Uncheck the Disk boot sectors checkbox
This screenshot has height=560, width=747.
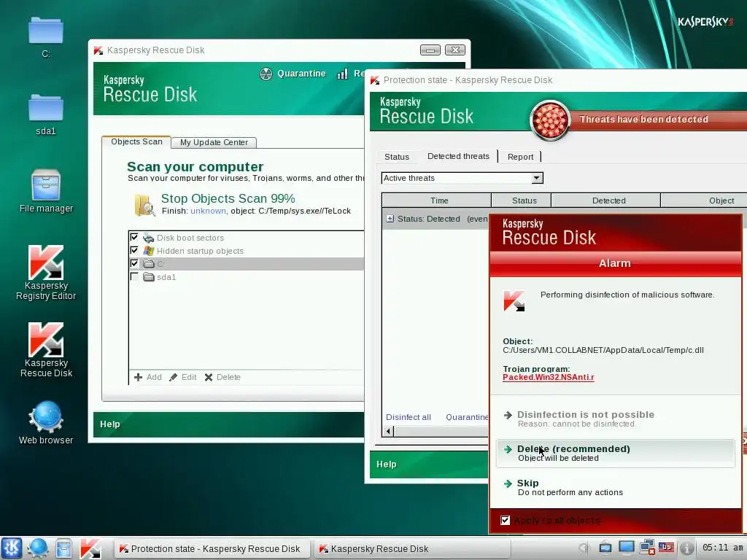[134, 237]
